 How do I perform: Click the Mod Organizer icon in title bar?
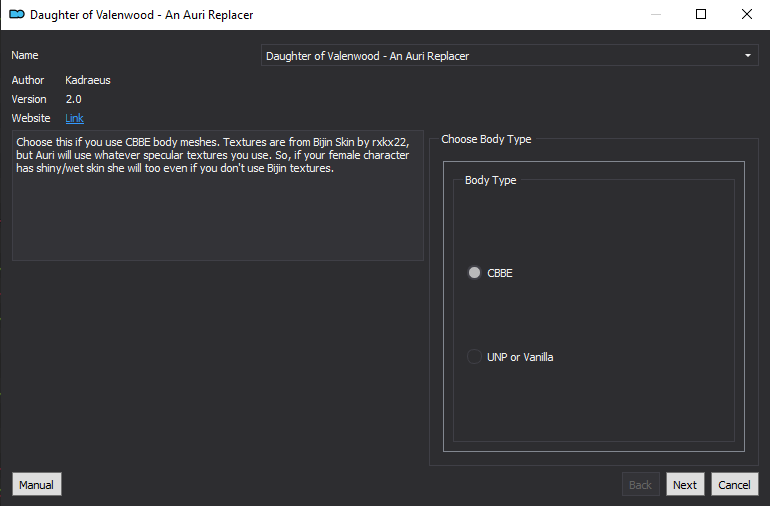tap(17, 14)
